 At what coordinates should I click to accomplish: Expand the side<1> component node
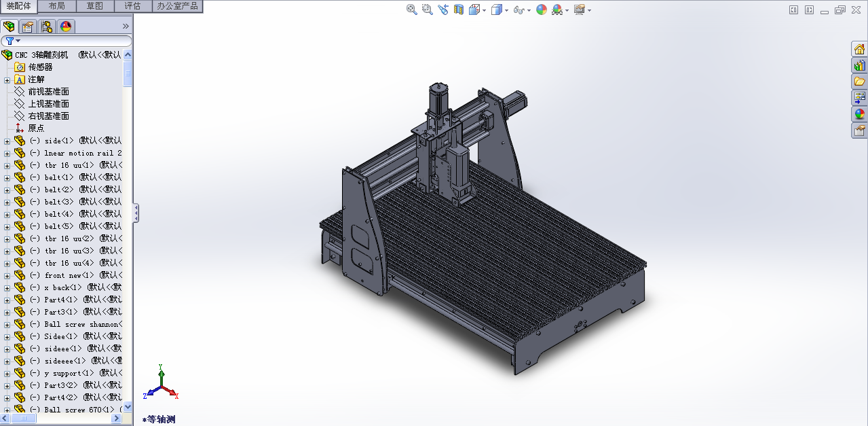(x=7, y=141)
